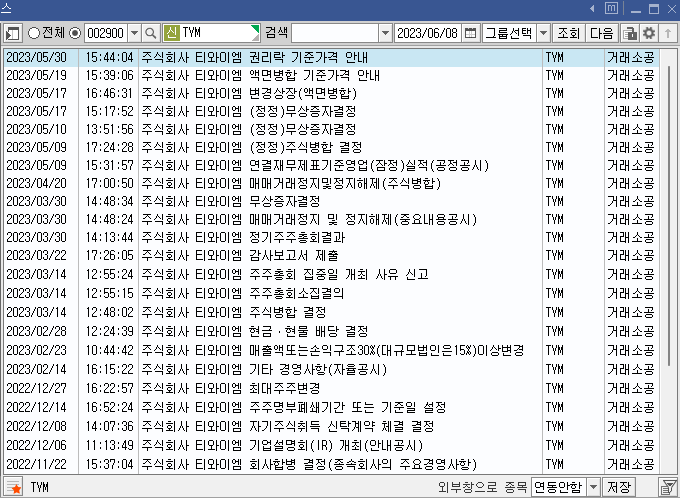Select the 전체 radio button

coord(33,33)
